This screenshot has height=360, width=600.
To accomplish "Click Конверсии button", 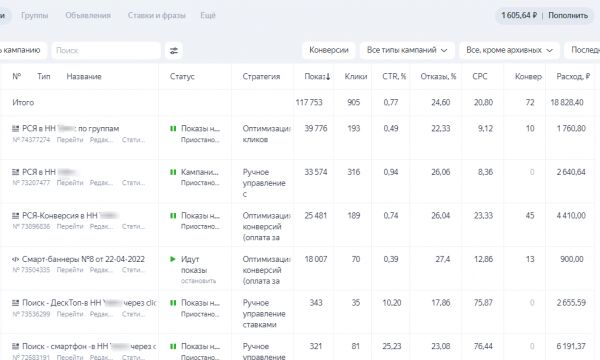I will click(329, 50).
